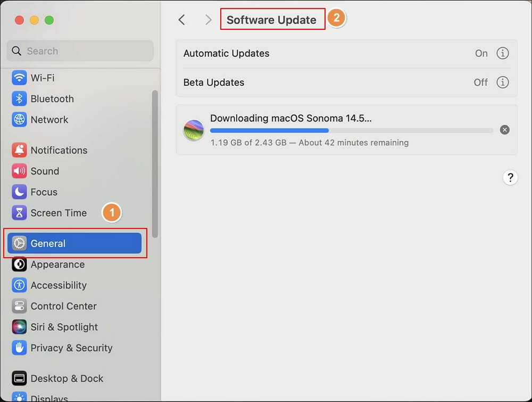This screenshot has height=402, width=532.
Task: Select Bluetooth in the sidebar
Action: [74, 99]
